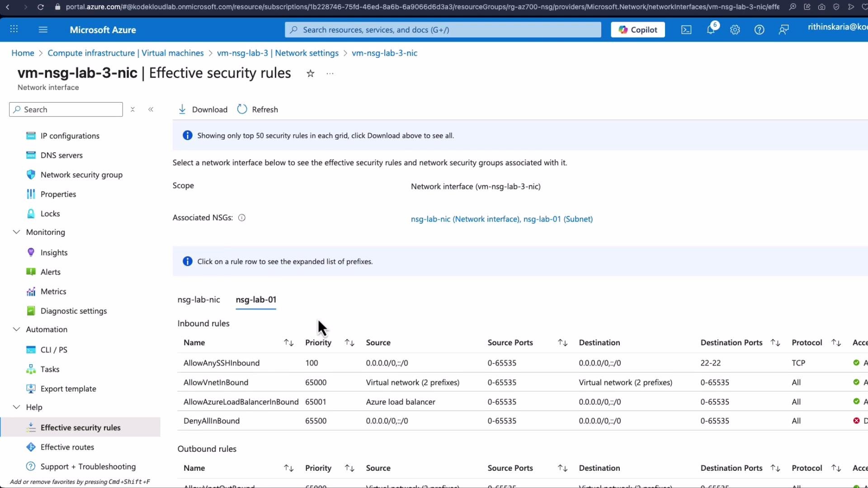Open DNS servers in sidebar
This screenshot has width=868, height=488.
click(61, 155)
